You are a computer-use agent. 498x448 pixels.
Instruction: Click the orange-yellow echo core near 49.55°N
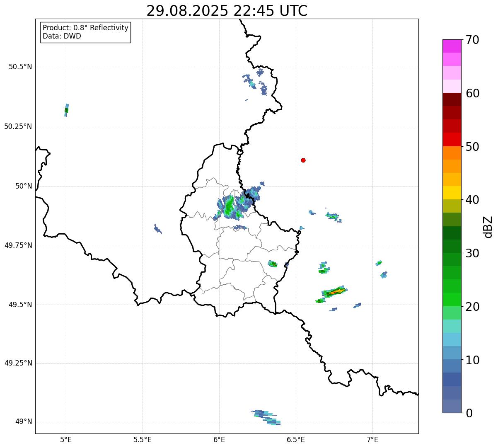(x=336, y=292)
